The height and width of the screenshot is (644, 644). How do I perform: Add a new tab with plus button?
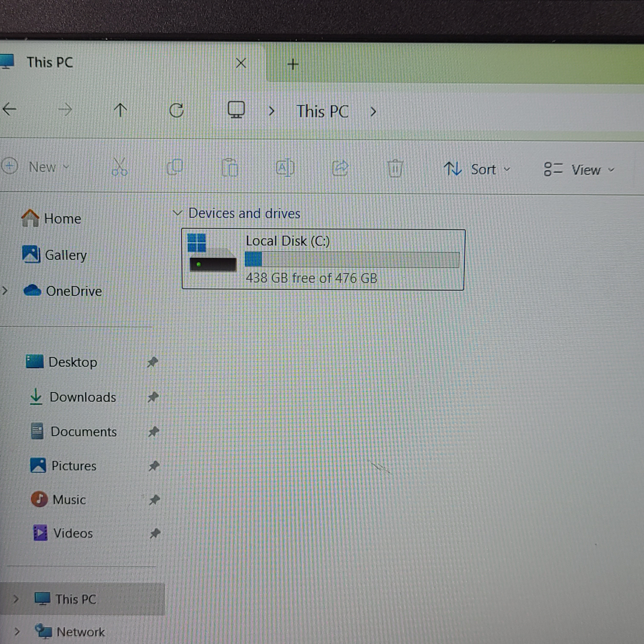point(293,64)
